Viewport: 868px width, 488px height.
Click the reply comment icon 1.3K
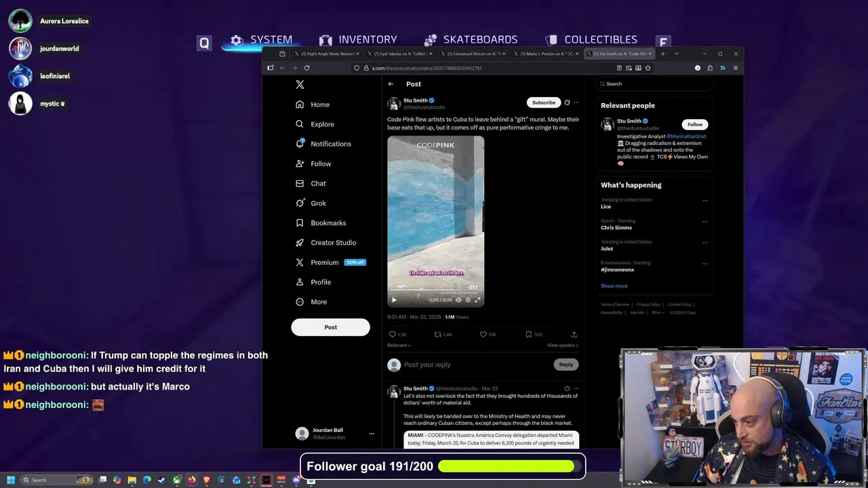click(x=392, y=334)
